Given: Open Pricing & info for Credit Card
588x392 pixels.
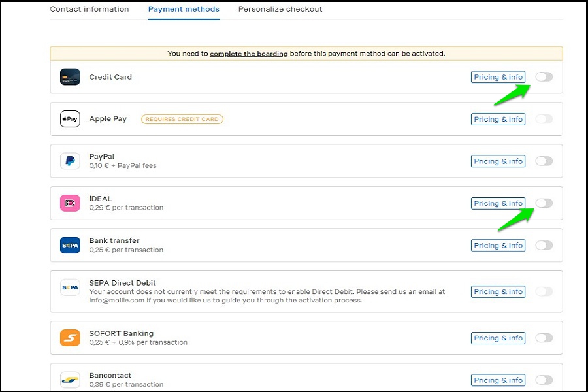Looking at the screenshot, I should [x=498, y=77].
